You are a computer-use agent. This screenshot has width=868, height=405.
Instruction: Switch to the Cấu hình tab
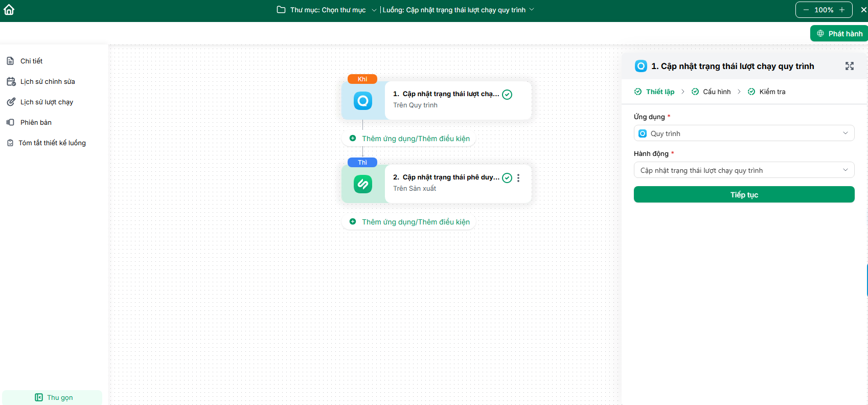[x=711, y=92]
